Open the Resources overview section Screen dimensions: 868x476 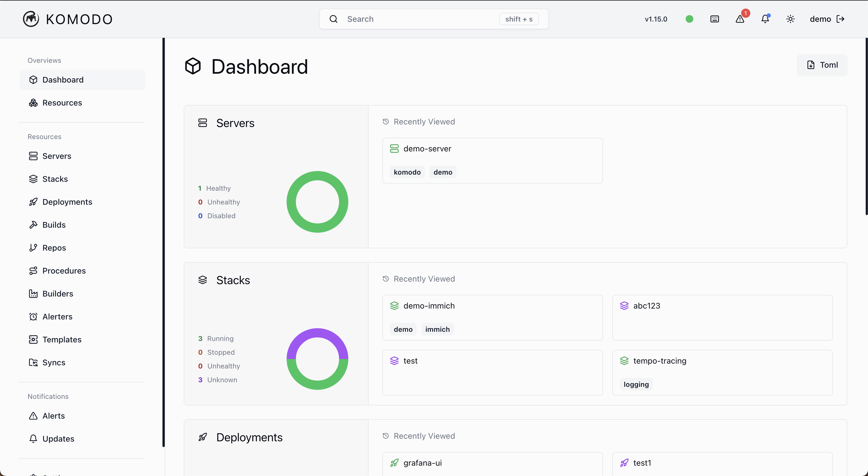[62, 102]
